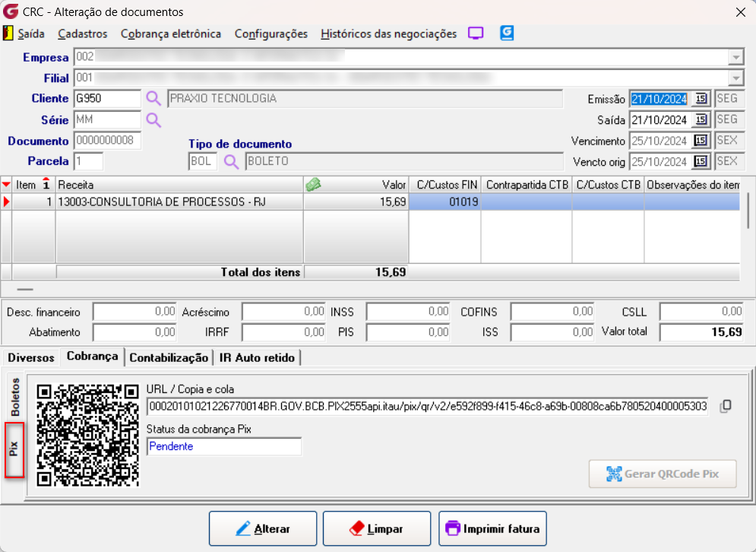756x552 pixels.
Task: Click the Valor total field
Action: pos(701,332)
